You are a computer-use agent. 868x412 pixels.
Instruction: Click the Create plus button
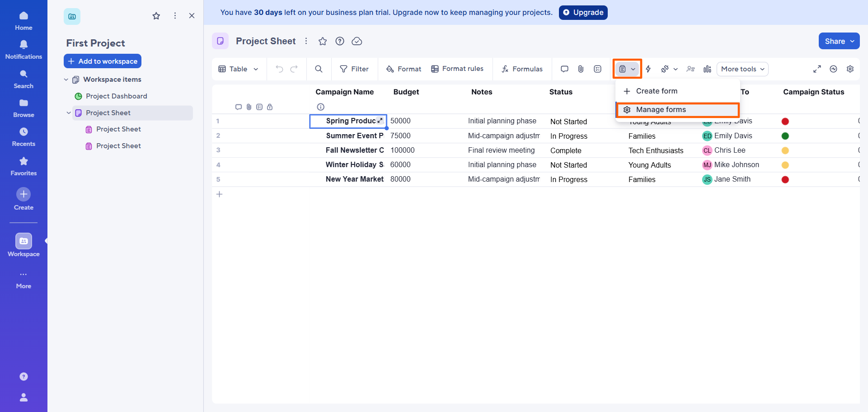tap(23, 194)
